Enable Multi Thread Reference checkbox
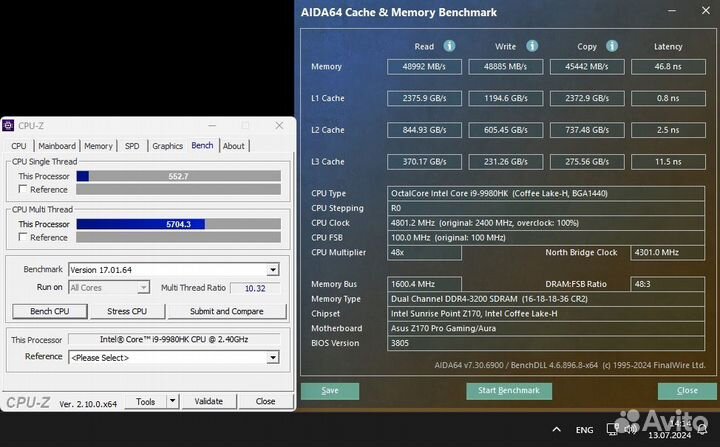This screenshot has width=720, height=447. click(22, 237)
